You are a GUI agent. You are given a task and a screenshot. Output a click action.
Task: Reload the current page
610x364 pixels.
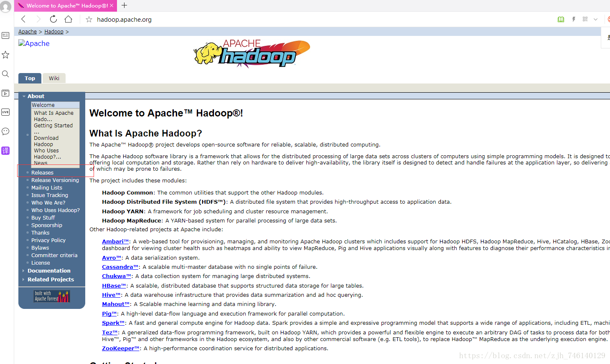[x=53, y=19]
